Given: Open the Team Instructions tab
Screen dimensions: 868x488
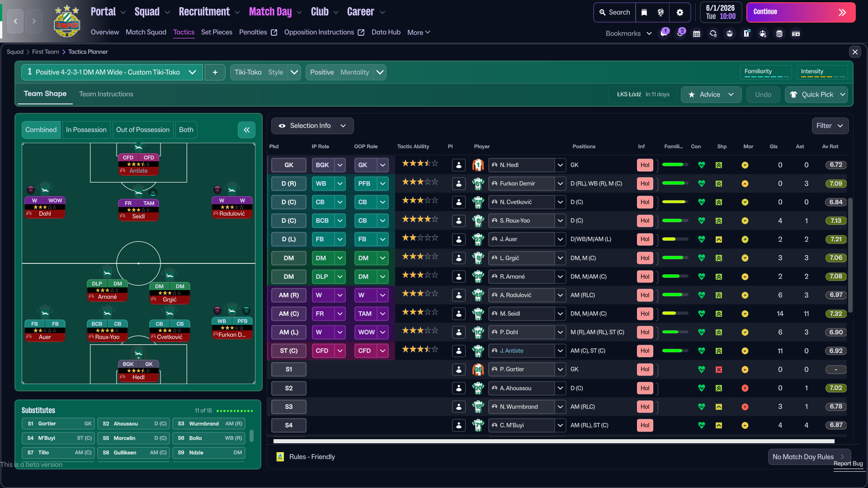Looking at the screenshot, I should pyautogui.click(x=106, y=94).
